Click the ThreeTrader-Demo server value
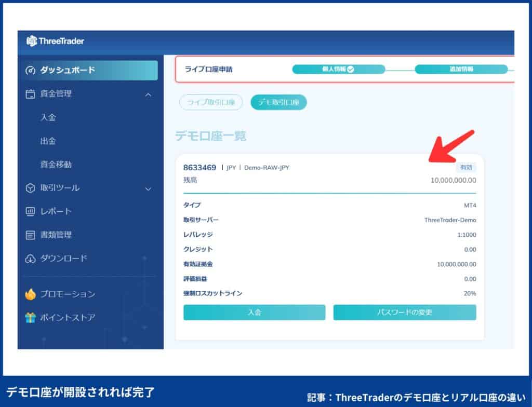Screen dimensions: 532x407 tap(450, 220)
